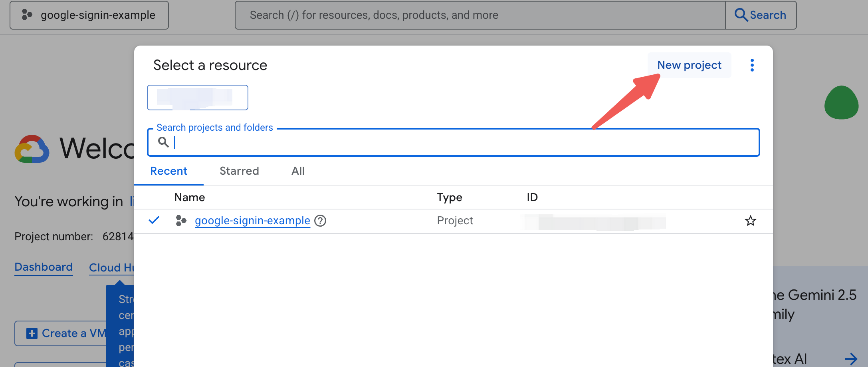Switch to the Recent tab
Screen dimensions: 868x367
pyautogui.click(x=168, y=171)
